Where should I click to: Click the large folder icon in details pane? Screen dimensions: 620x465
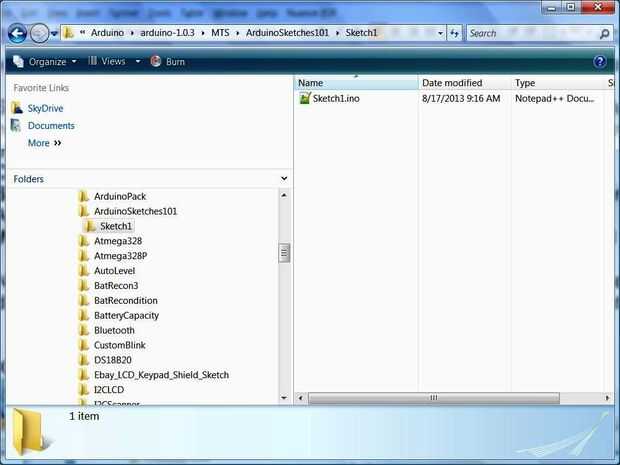(30, 432)
